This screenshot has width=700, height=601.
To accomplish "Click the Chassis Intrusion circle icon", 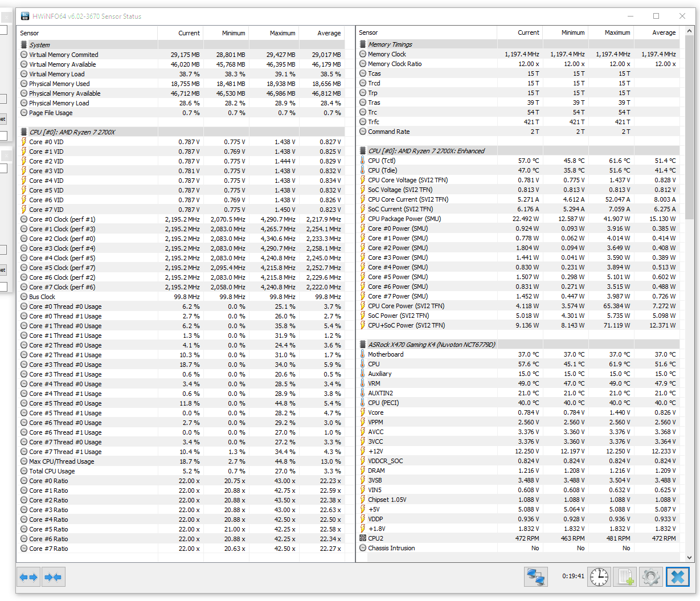I will (x=363, y=548).
